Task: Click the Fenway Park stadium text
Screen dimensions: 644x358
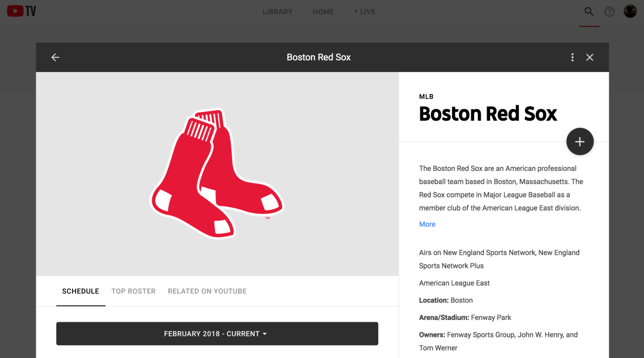Action: [x=491, y=318]
